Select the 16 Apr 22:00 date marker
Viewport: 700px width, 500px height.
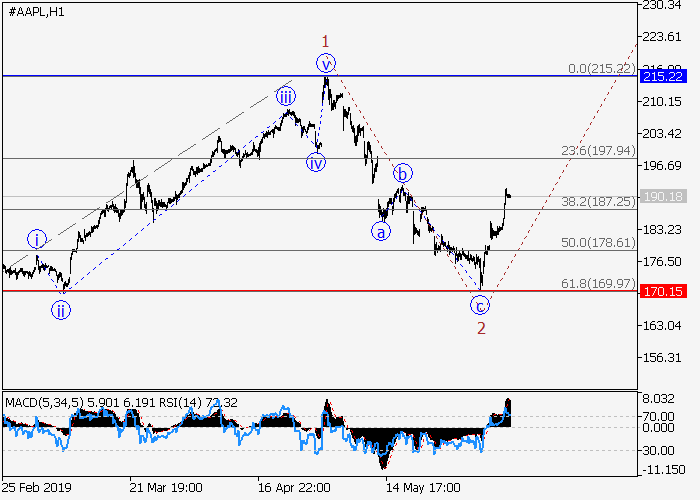295,487
